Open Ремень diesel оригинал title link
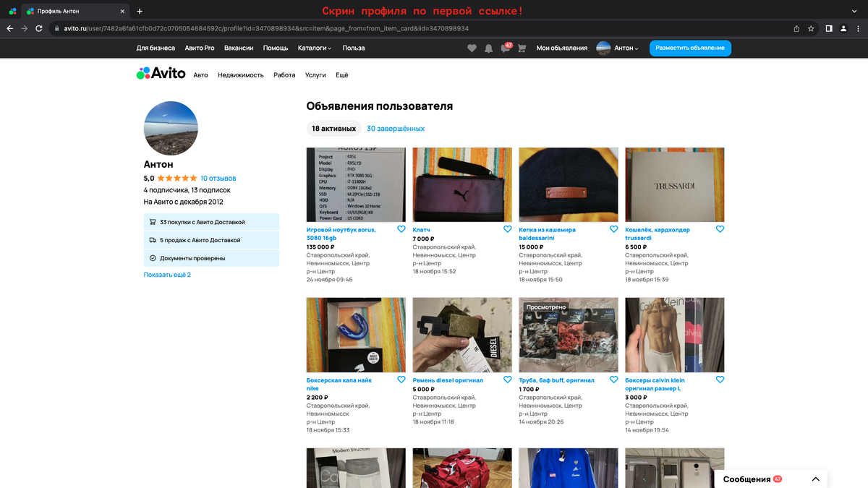 tap(448, 380)
